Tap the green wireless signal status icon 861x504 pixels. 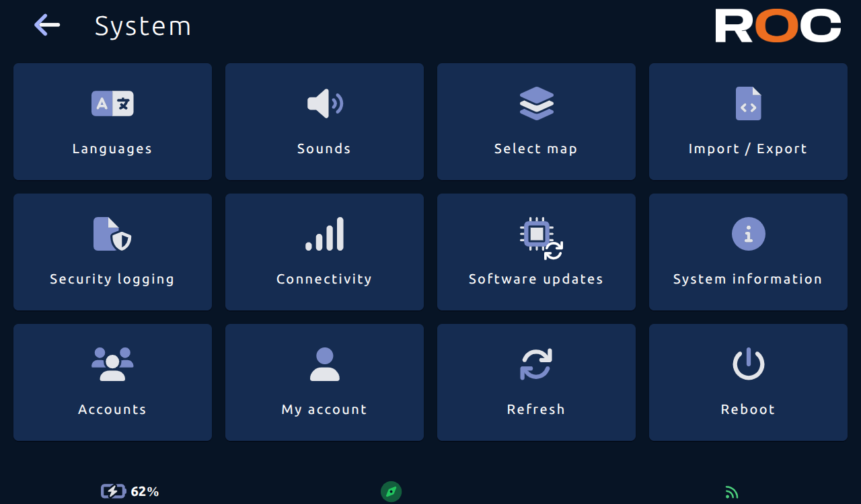(732, 493)
